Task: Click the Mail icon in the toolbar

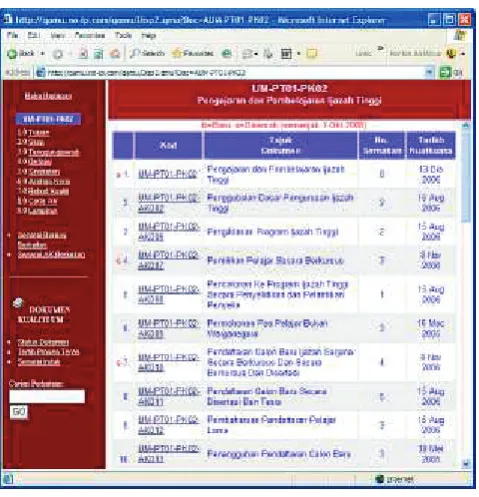Action: [x=248, y=54]
